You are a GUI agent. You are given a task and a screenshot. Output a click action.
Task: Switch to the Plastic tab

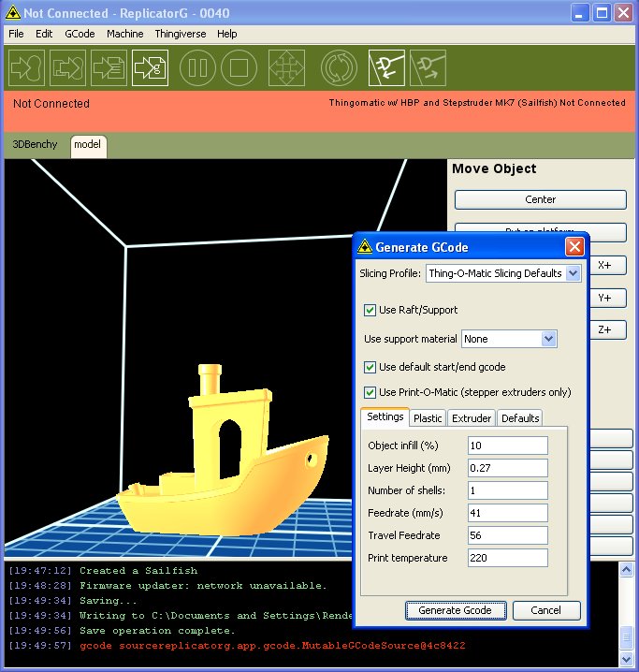pos(428,418)
